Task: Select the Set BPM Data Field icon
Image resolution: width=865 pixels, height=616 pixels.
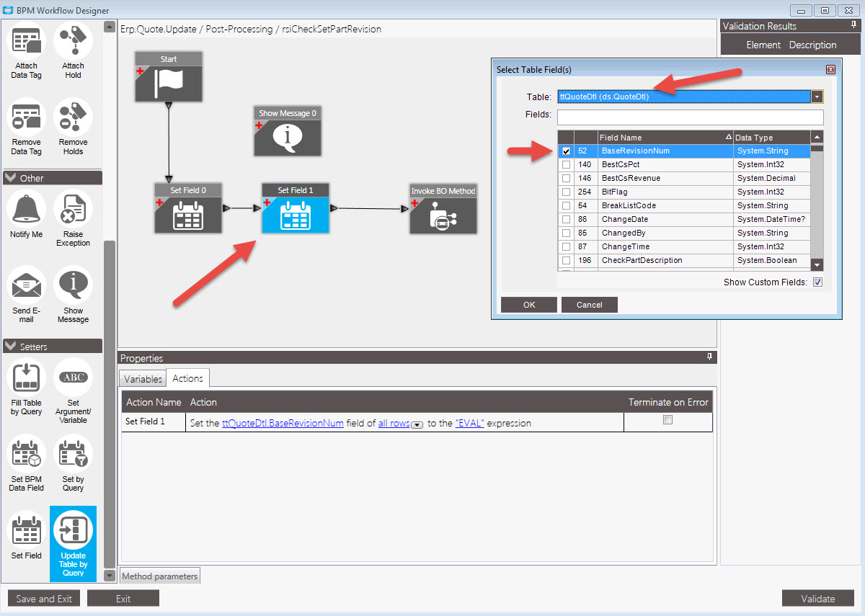Action: (x=27, y=455)
